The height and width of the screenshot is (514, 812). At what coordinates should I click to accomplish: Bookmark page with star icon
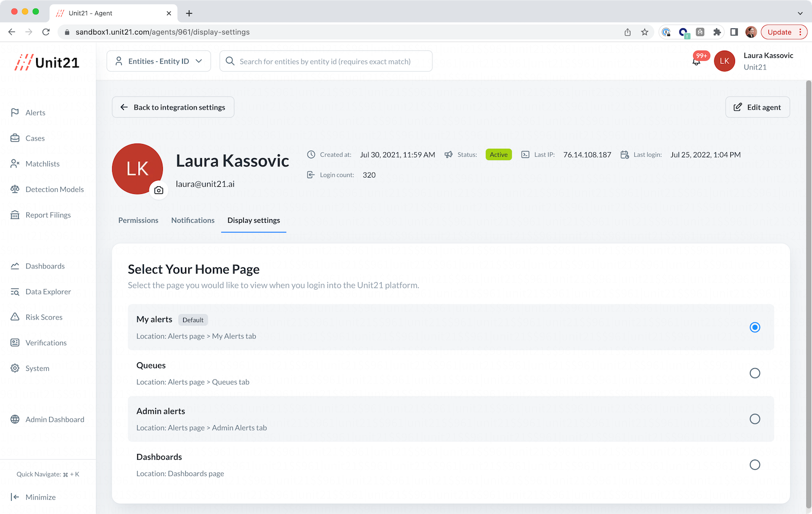coord(645,32)
